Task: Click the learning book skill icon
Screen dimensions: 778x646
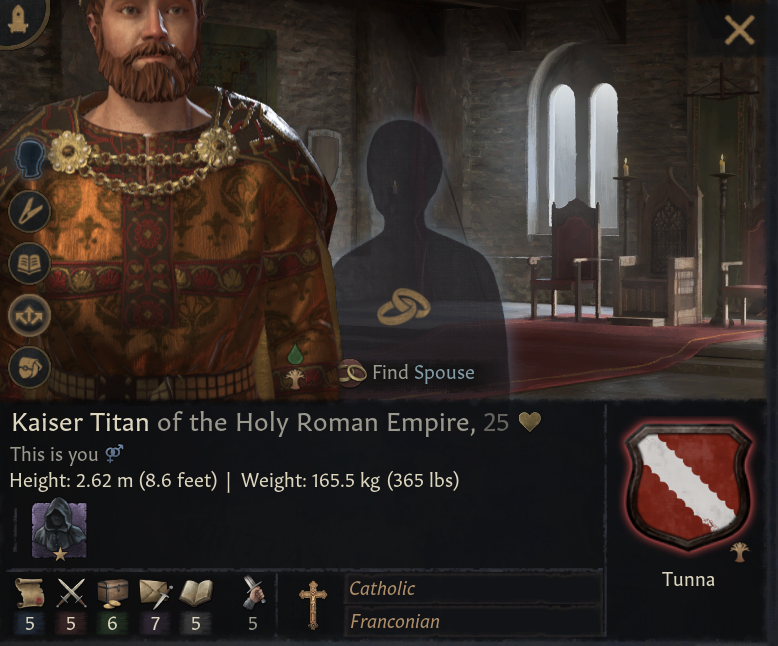Action: 196,594
